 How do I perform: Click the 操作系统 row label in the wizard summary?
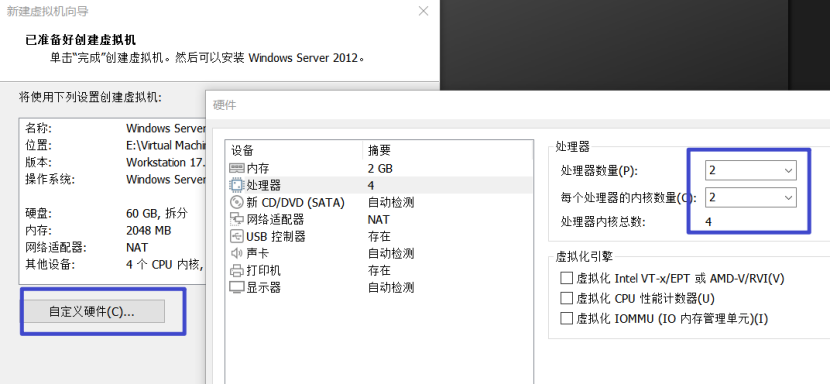(x=50, y=179)
